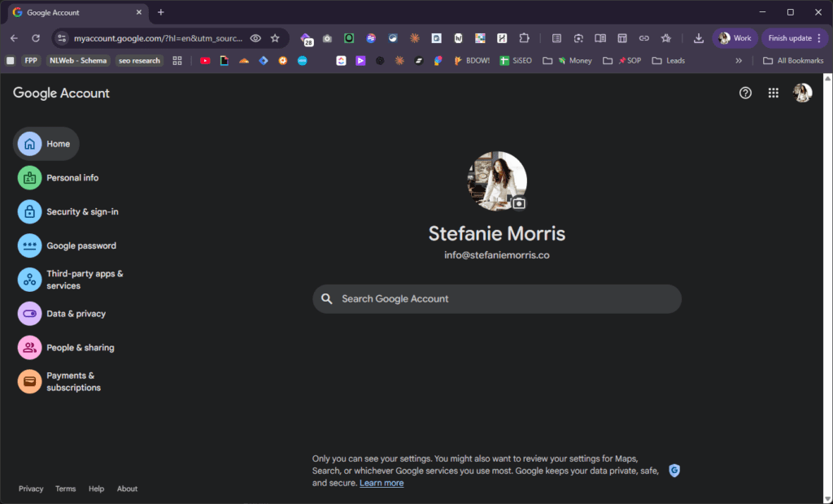
Task: Open Personal info from sidebar
Action: click(72, 178)
